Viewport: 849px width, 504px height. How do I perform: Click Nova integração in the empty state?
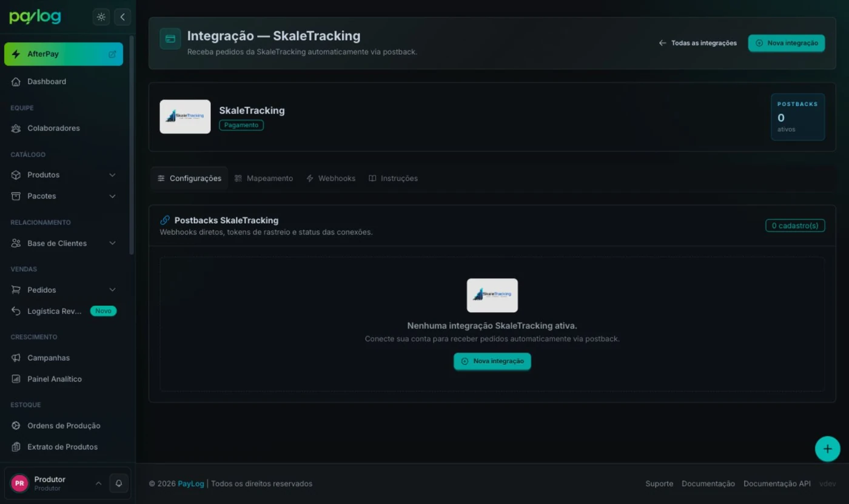492,361
